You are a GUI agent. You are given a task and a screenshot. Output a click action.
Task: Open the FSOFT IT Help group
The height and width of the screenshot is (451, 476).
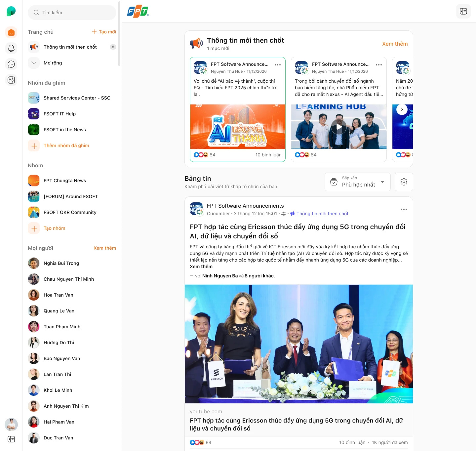click(59, 114)
